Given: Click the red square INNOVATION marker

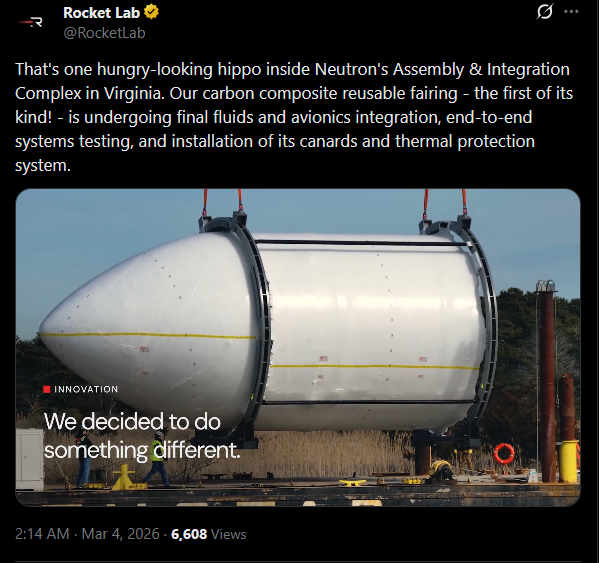Looking at the screenshot, I should point(47,389).
